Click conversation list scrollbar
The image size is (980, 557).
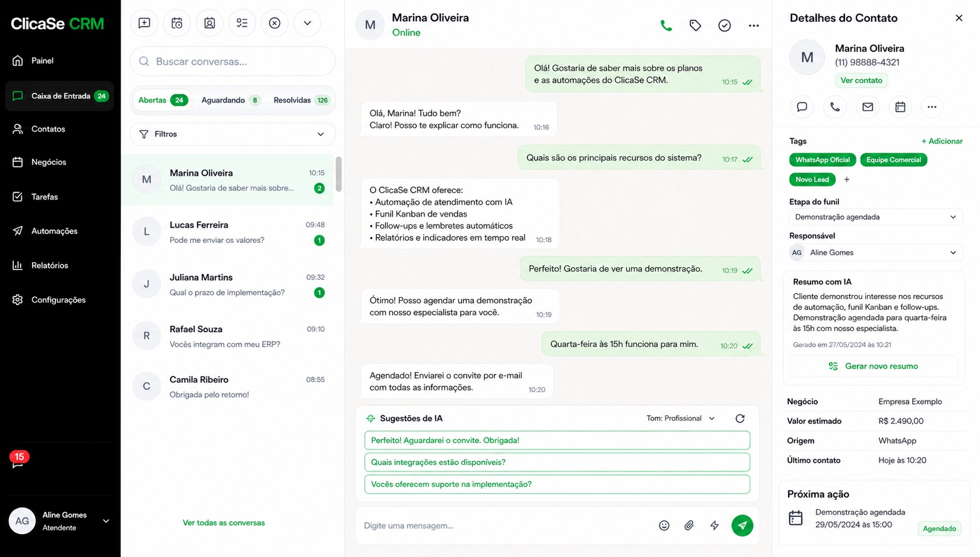click(339, 174)
